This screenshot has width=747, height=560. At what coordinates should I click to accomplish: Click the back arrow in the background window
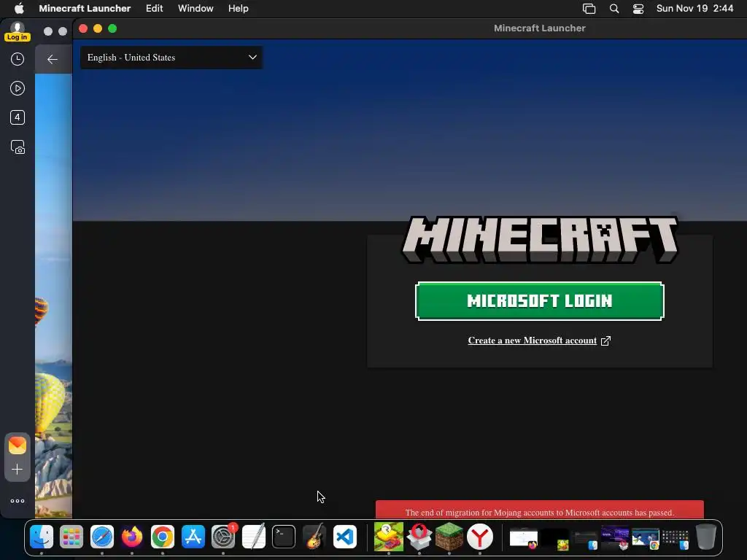[53, 60]
